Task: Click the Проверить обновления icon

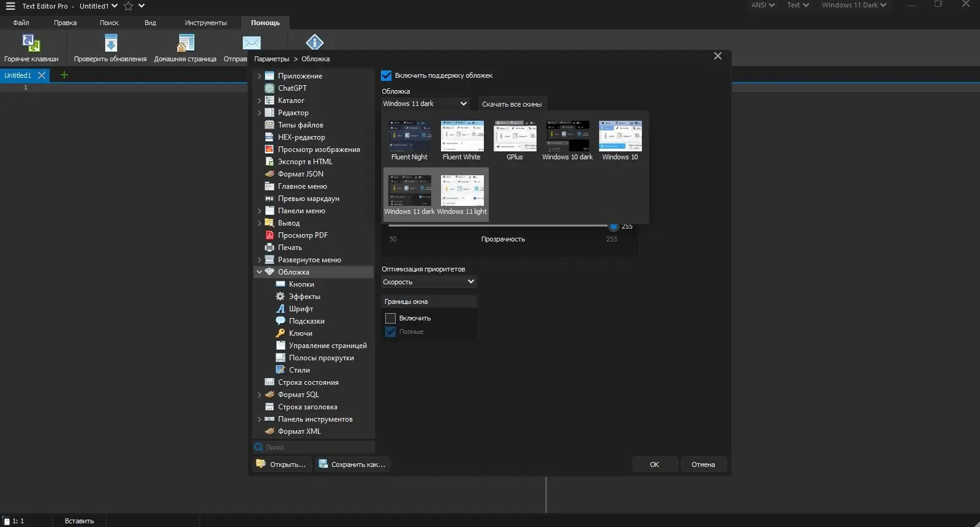Action: 110,44
